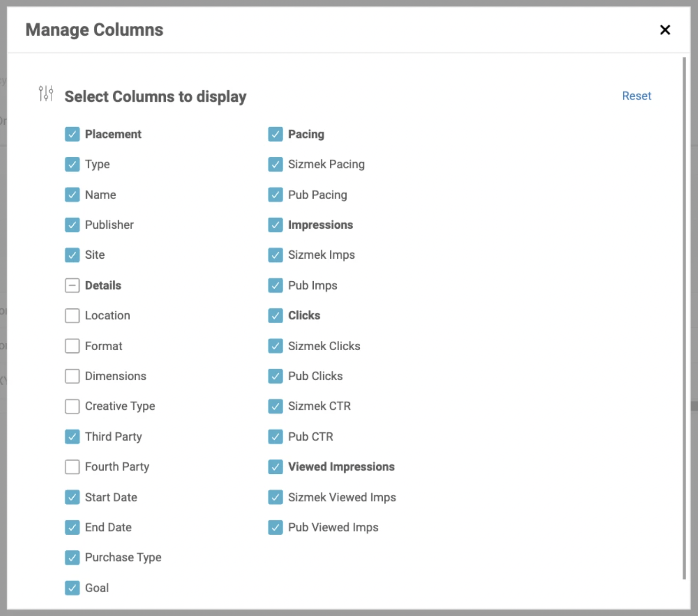698x616 pixels.
Task: Uncheck the Clicks group checkbox
Action: [276, 316]
